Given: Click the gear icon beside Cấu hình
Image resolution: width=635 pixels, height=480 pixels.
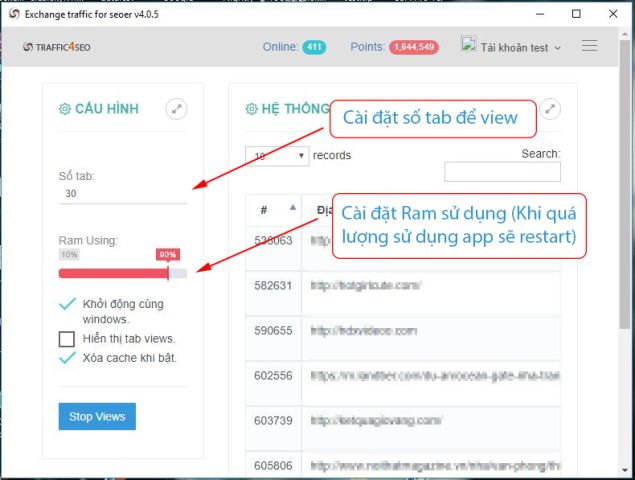Looking at the screenshot, I should tap(65, 109).
